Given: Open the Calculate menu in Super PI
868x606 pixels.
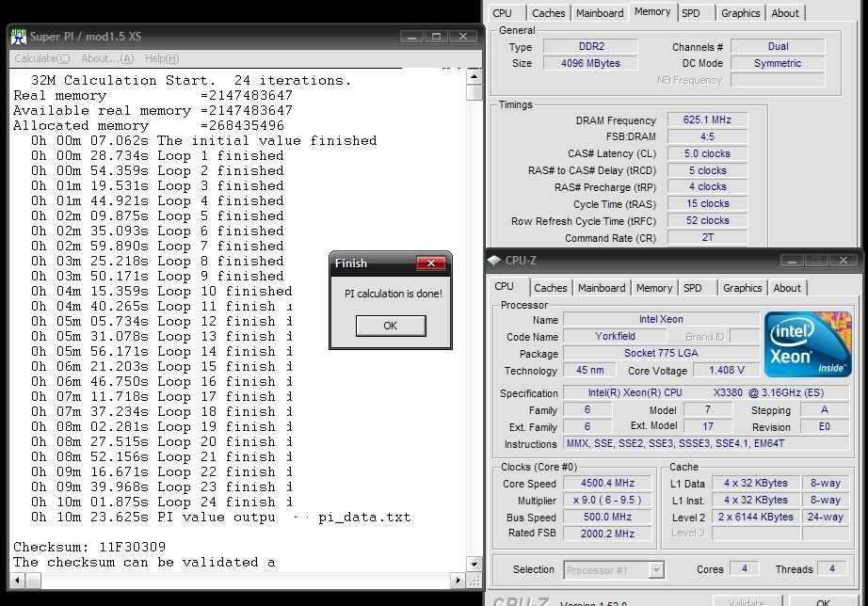Looking at the screenshot, I should click(42, 58).
